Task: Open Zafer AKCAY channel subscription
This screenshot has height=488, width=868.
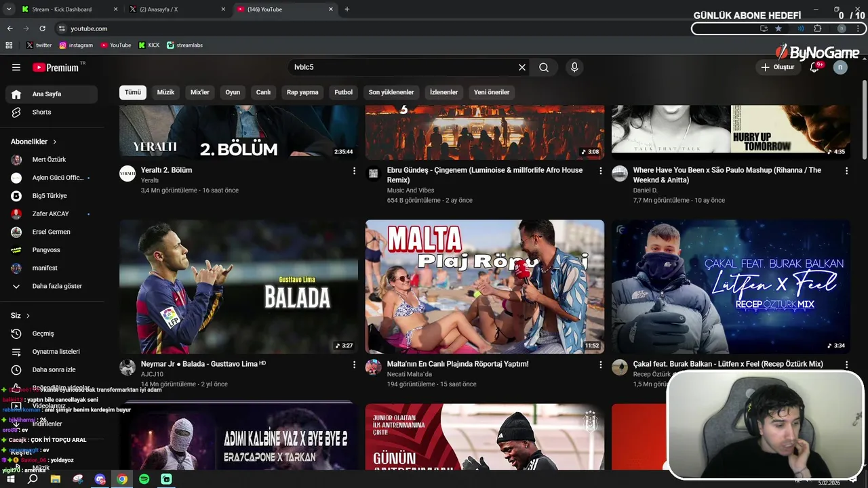Action: point(52,213)
